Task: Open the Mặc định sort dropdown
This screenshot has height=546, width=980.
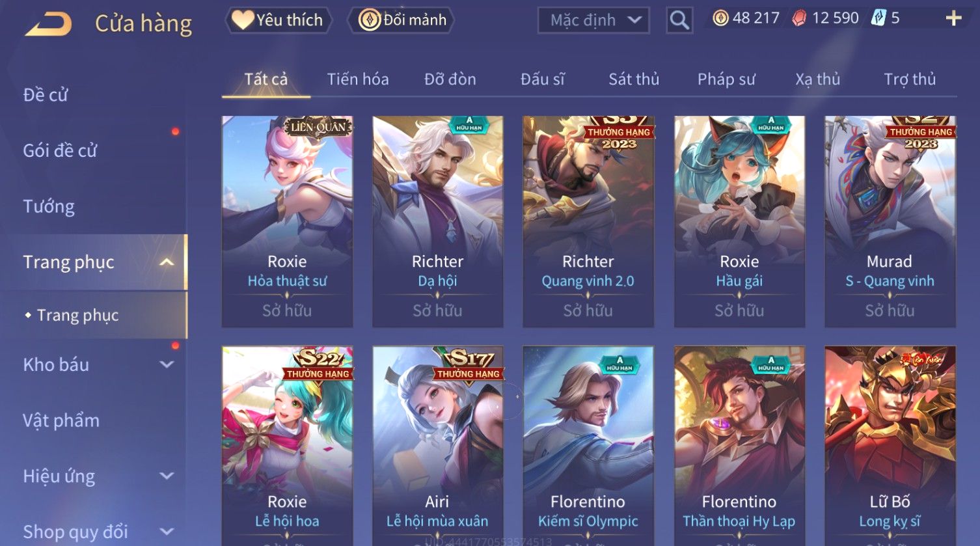Action: pyautogui.click(x=593, y=20)
